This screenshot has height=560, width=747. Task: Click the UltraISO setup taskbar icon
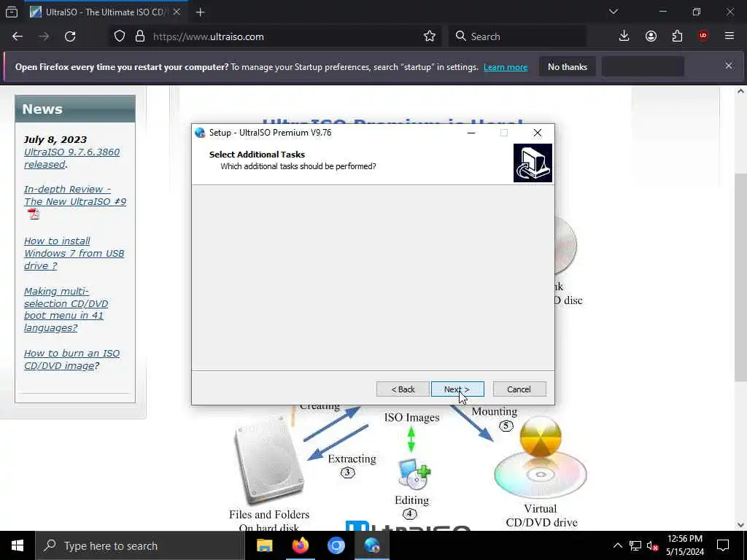372,545
